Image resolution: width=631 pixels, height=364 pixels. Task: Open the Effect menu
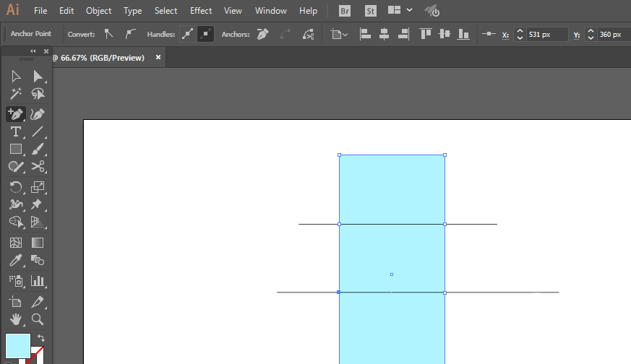click(x=201, y=11)
